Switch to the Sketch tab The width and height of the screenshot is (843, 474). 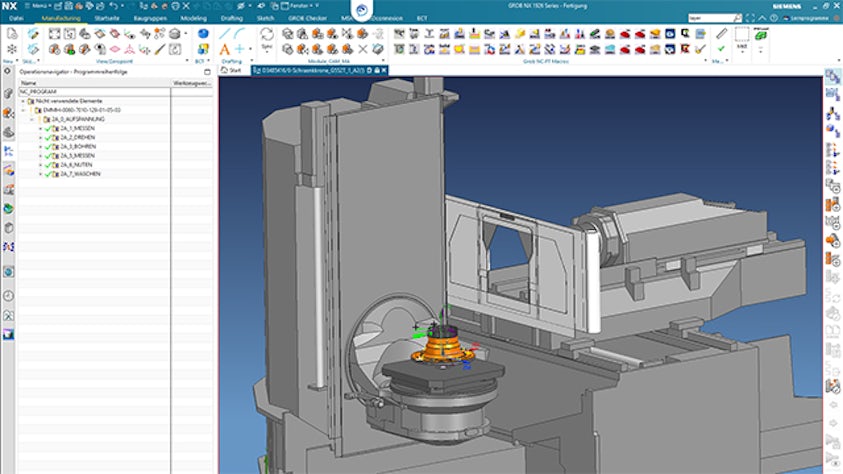(265, 18)
